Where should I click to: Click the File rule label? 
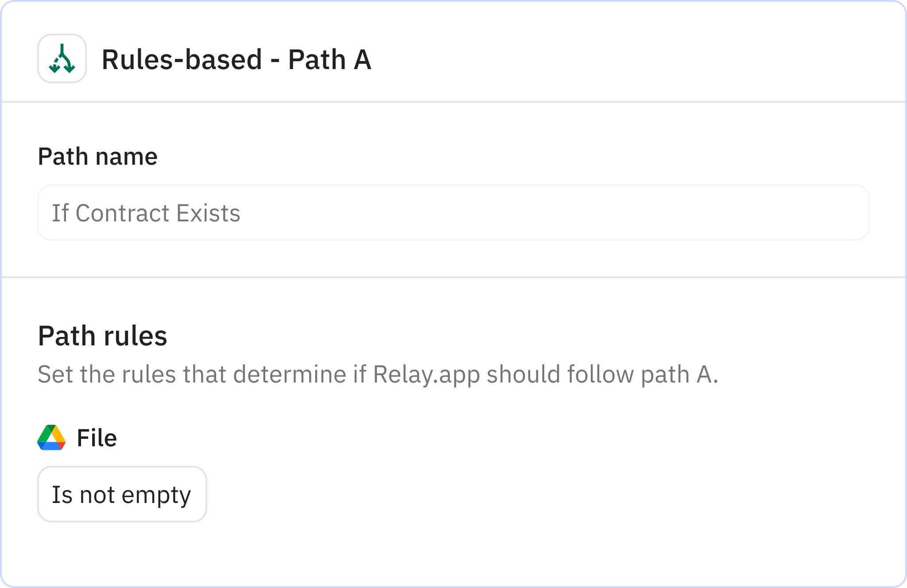(x=97, y=437)
